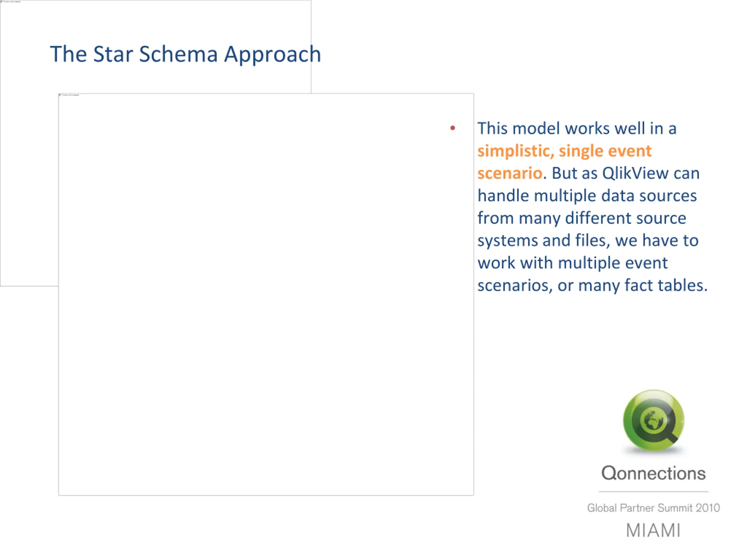The height and width of the screenshot is (560, 747).
Task: Click the tiny alt-text label in the center placeholder
Action: pyautogui.click(x=71, y=95)
